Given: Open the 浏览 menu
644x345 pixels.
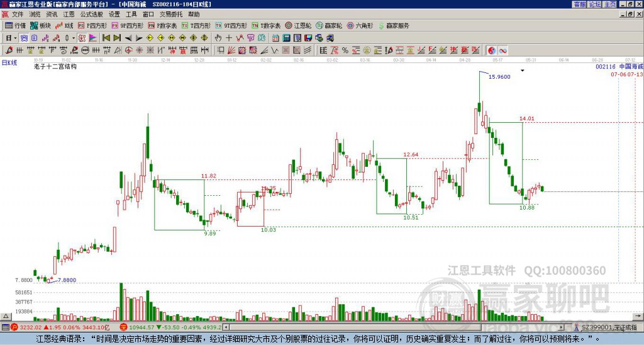Looking at the screenshot, I should coord(35,14).
